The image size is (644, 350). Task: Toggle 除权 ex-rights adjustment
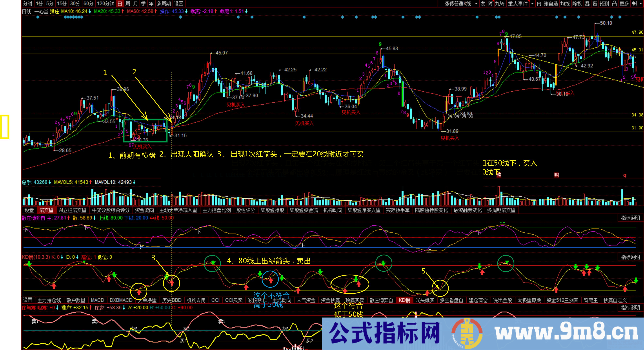point(577,3)
